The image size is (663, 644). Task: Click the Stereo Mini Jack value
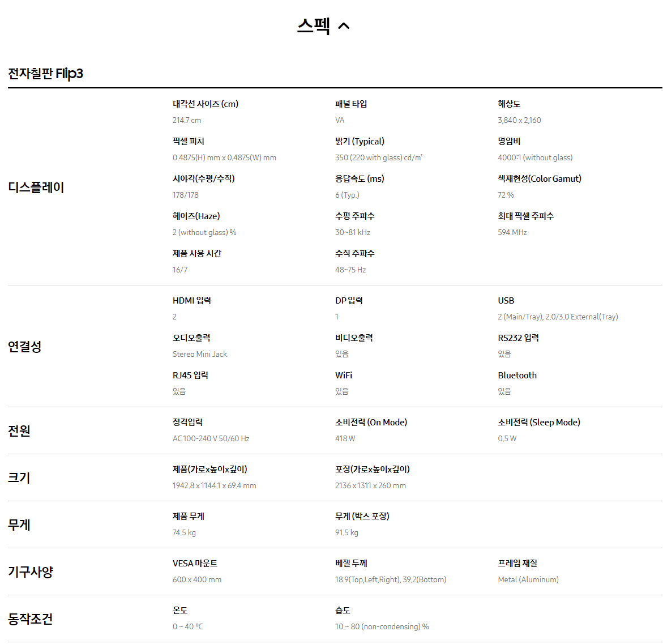[x=200, y=354]
